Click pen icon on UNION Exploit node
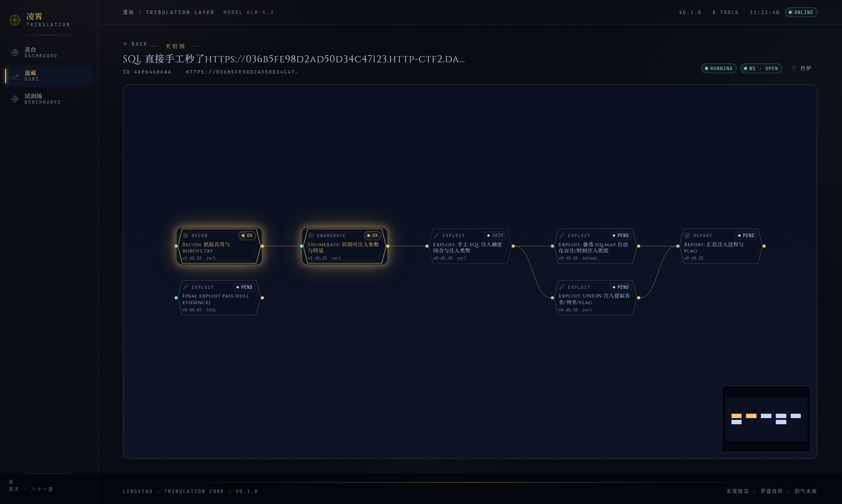This screenshot has height=504, width=842. pos(562,287)
